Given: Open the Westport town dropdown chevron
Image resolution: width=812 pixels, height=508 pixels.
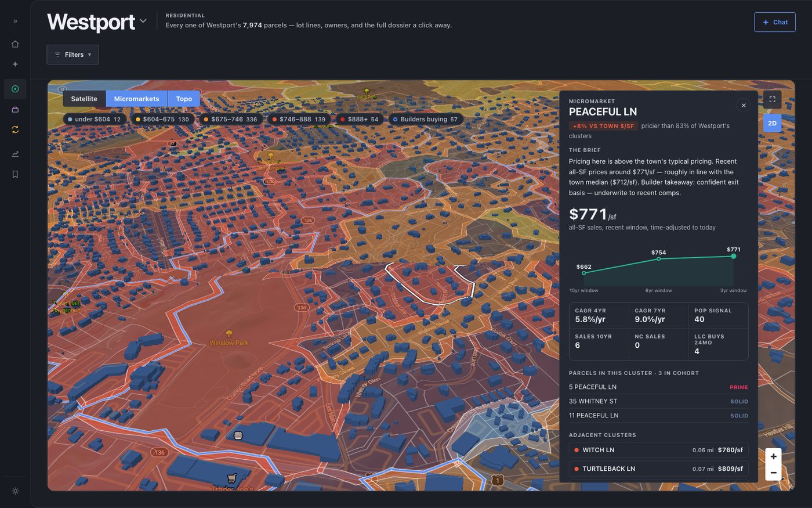Looking at the screenshot, I should click(143, 21).
